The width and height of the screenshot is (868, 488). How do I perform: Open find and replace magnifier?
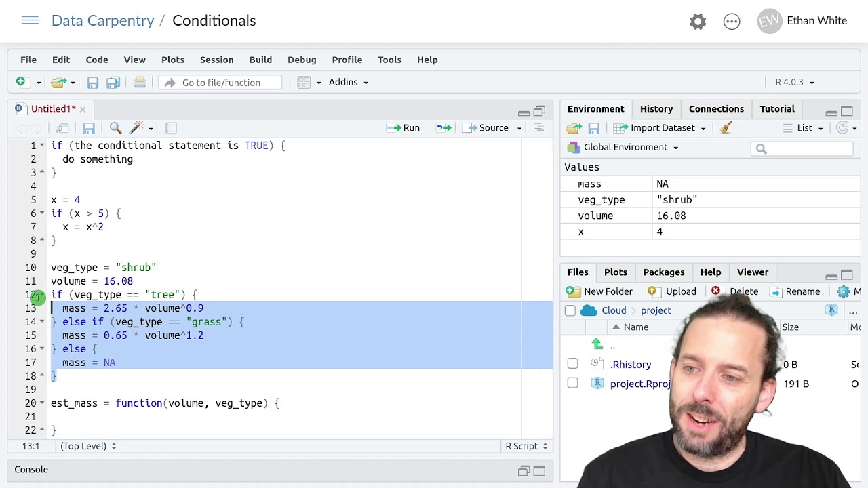coord(115,127)
